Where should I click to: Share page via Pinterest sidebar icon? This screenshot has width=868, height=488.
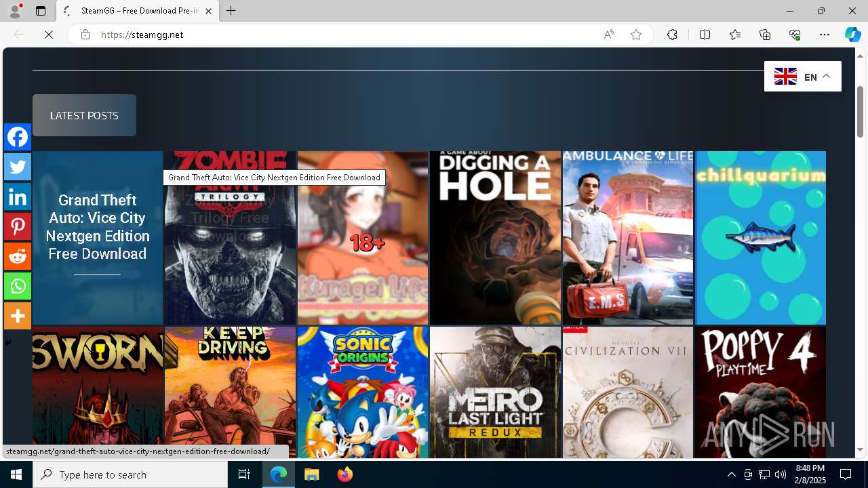tap(18, 226)
